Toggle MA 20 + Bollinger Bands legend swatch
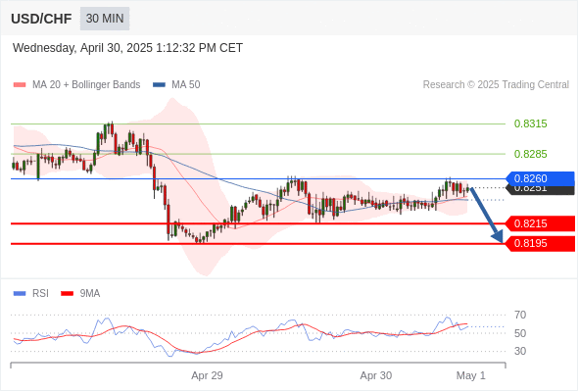Image resolution: width=578 pixels, height=392 pixels. click(20, 85)
